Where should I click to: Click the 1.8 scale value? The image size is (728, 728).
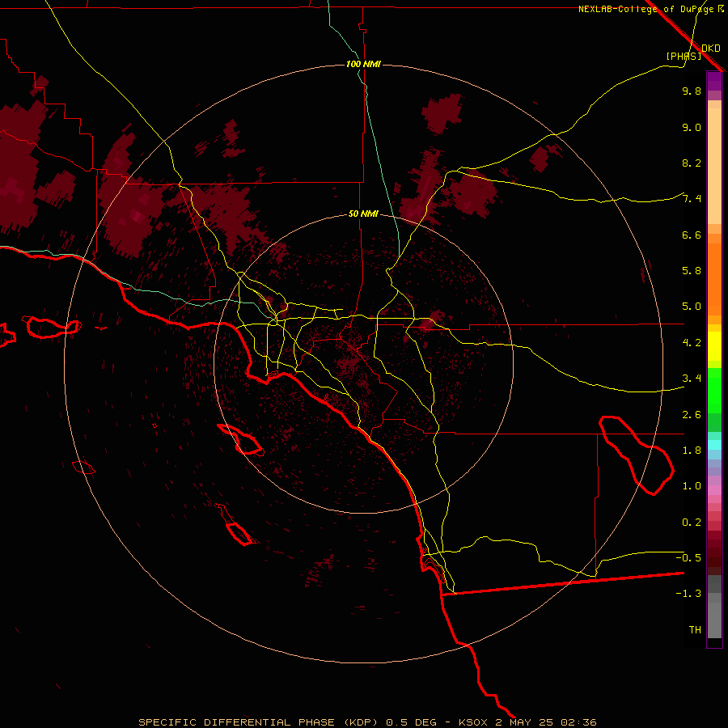(692, 451)
